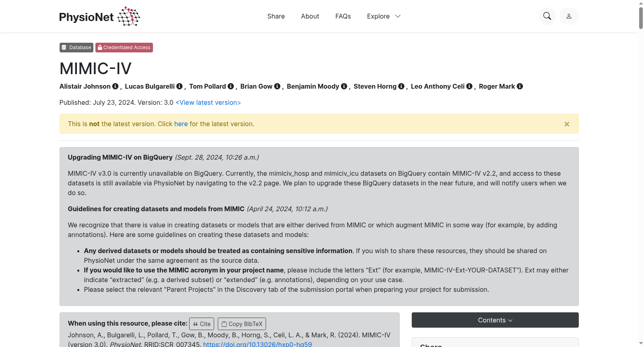644x347 pixels.
Task: Open the search magnifier icon
Action: (547, 16)
